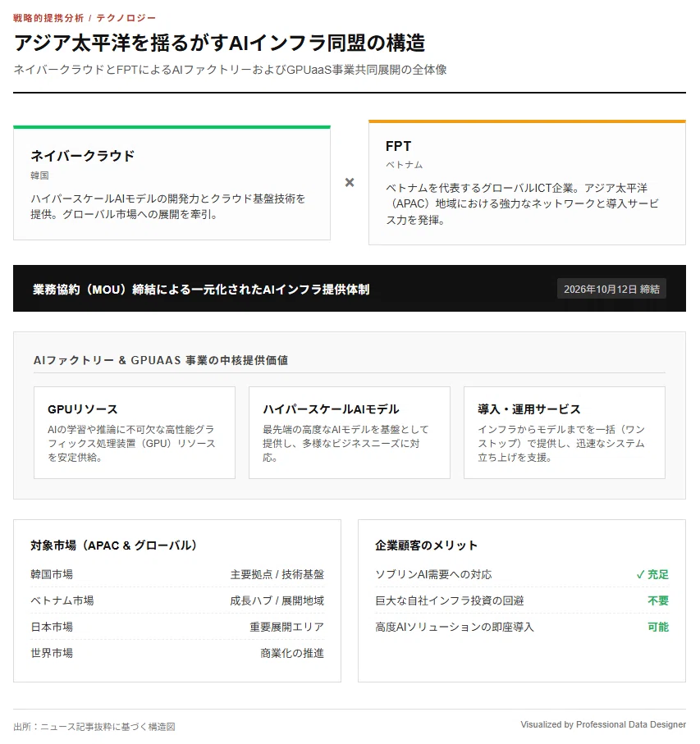
Task: Click the 対象市場（APAC & グローバル） heading
Action: click(113, 545)
